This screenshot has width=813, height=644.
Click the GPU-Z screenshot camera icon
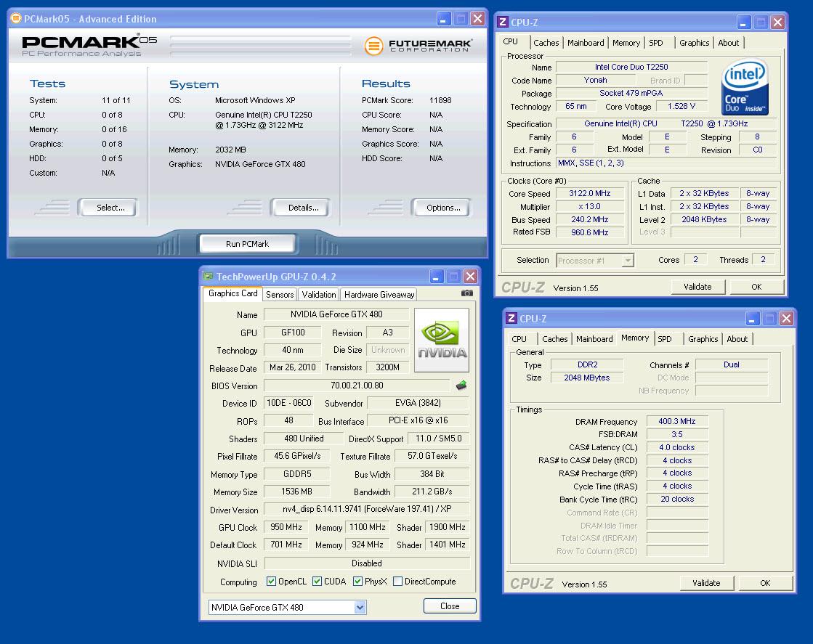click(466, 293)
